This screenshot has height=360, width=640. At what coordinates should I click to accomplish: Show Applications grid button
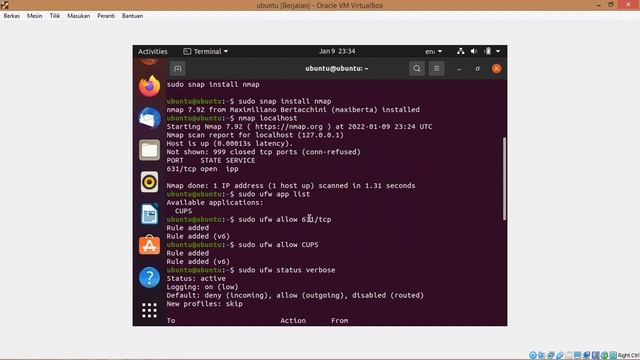[x=149, y=310]
